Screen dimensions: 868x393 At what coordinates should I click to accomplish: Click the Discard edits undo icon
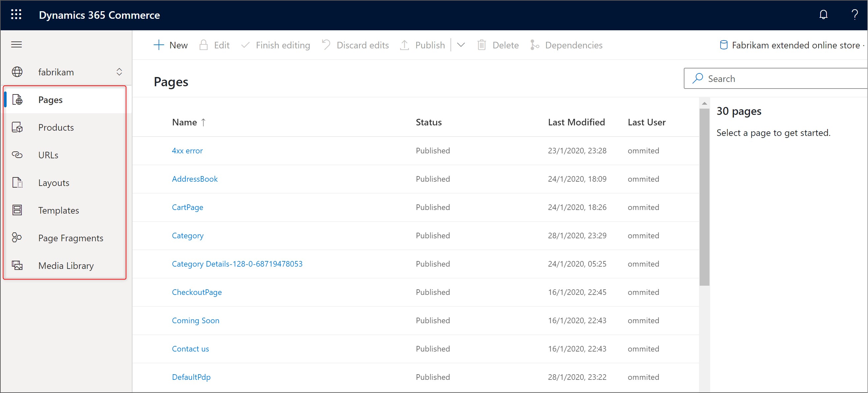(x=326, y=45)
